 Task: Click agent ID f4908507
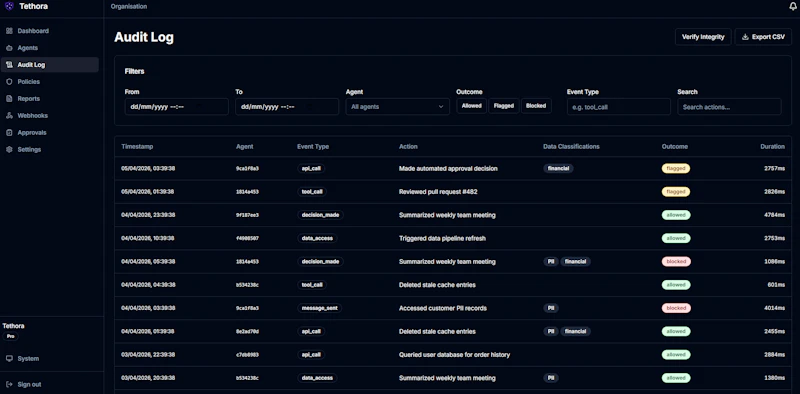tap(247, 238)
